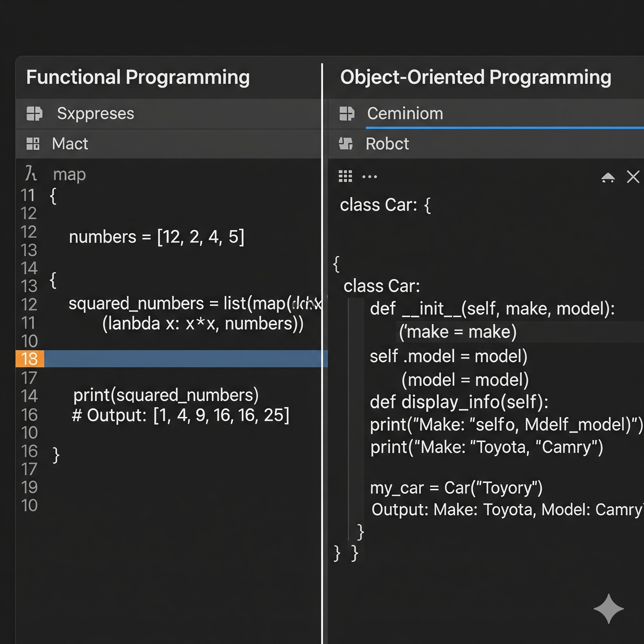Open the dotted grid icon in right panel
The image size is (644, 644).
pyautogui.click(x=345, y=176)
